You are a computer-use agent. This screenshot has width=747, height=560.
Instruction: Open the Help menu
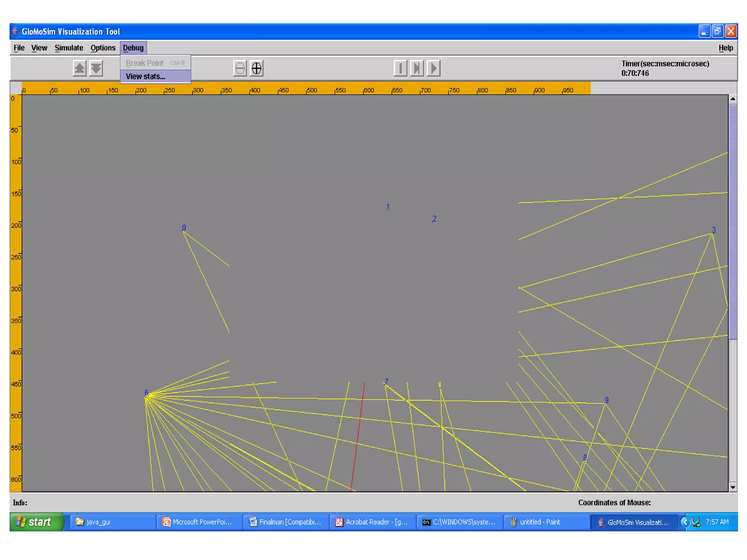725,48
